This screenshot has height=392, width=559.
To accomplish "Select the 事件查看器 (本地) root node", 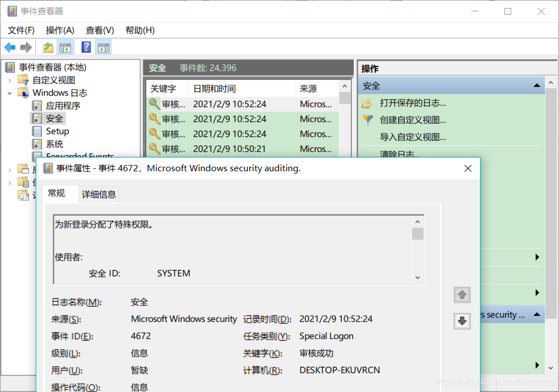I will point(53,67).
